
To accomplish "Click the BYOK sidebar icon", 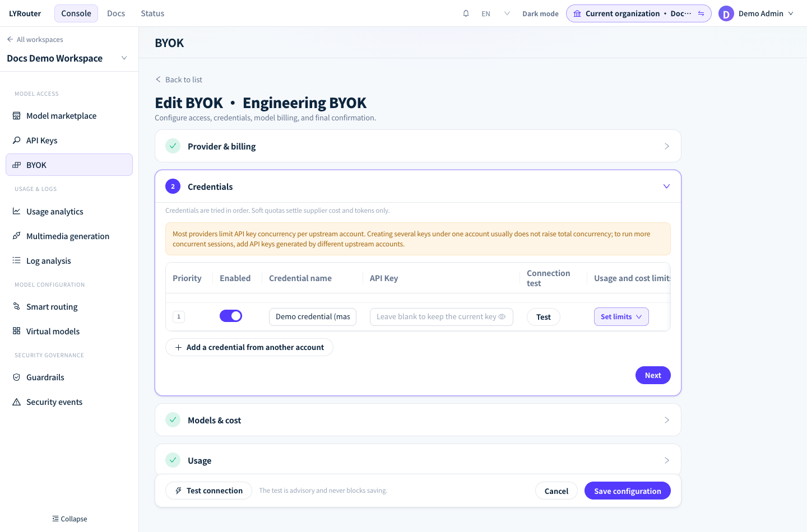I will point(17,165).
